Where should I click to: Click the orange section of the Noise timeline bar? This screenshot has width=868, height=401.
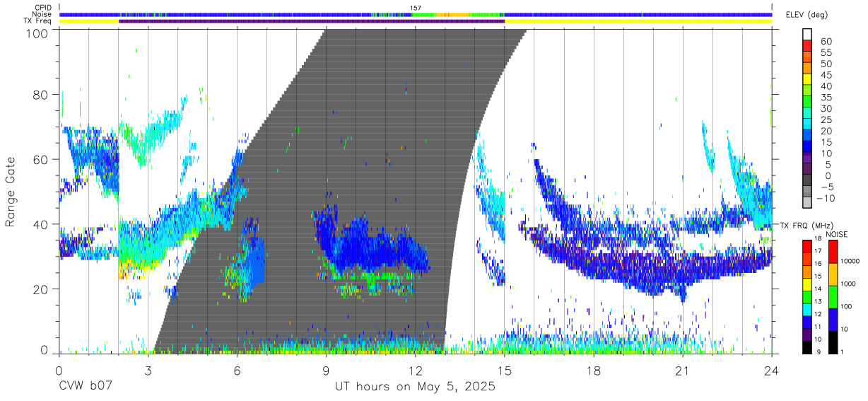451,14
